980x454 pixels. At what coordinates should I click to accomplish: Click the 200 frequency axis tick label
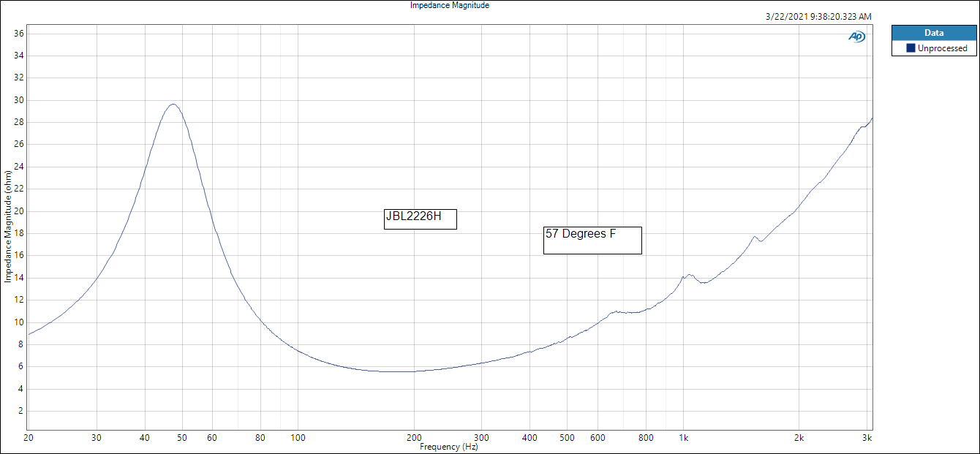pyautogui.click(x=415, y=438)
